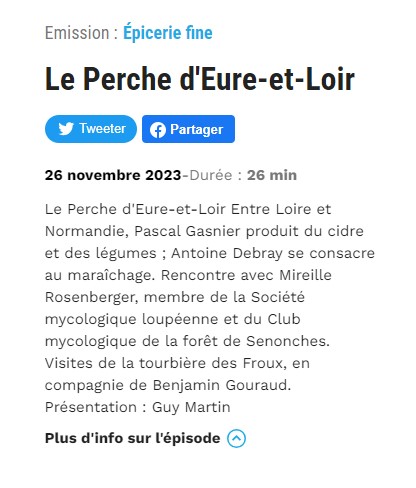
Task: Click the date '26 novembre 2023'
Action: click(113, 175)
